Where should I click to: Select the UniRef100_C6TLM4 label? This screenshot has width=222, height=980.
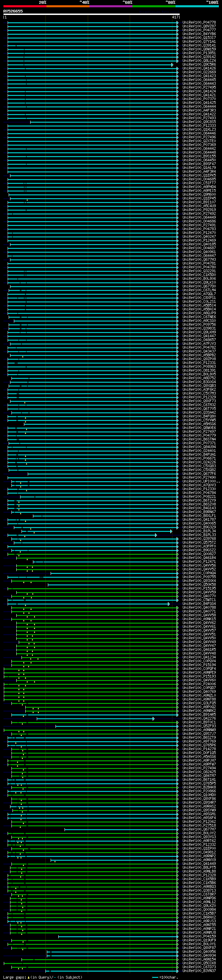coord(199,290)
